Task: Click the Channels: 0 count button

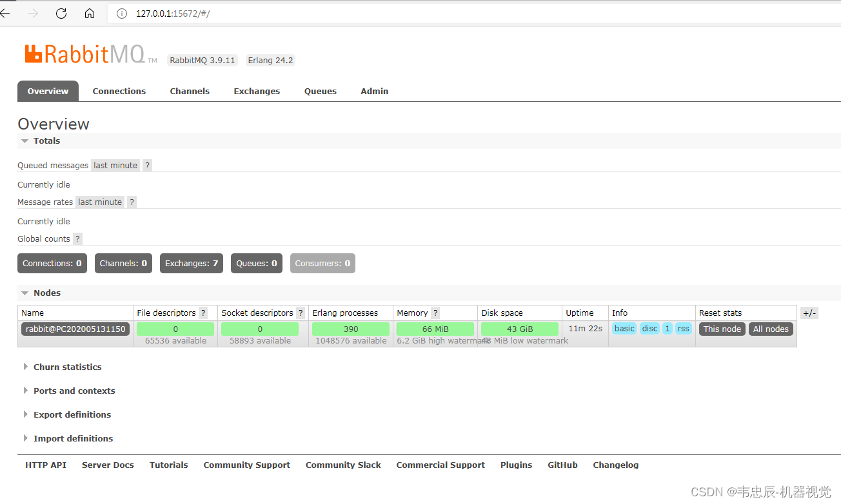Action: 123,263
